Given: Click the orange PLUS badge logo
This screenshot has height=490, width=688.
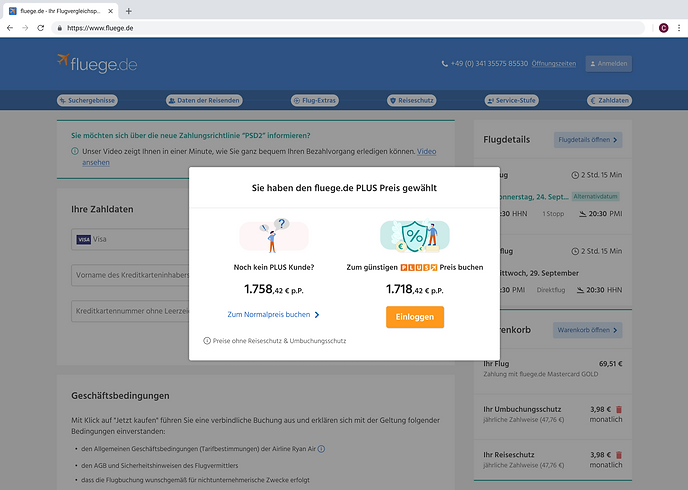Looking at the screenshot, I should (x=419, y=267).
